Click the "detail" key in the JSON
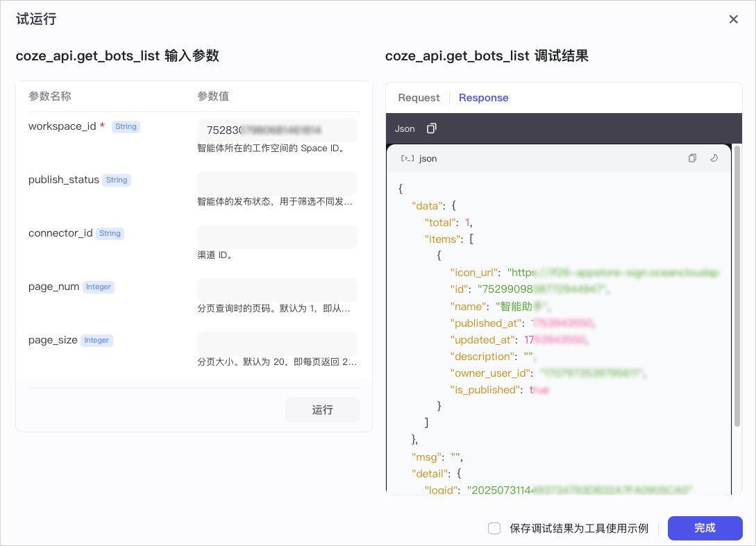The height and width of the screenshot is (546, 756). (x=430, y=474)
